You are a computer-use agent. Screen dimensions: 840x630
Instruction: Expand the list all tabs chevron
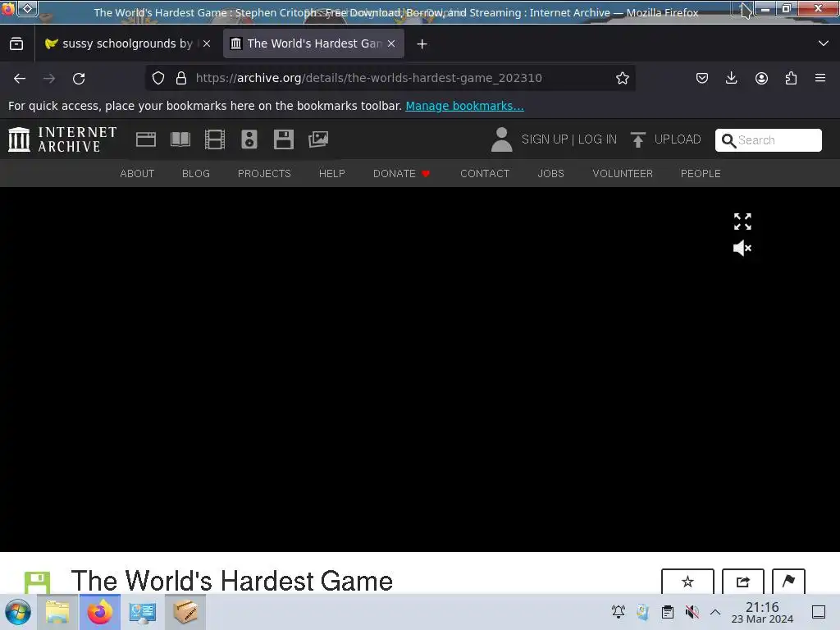click(x=824, y=43)
